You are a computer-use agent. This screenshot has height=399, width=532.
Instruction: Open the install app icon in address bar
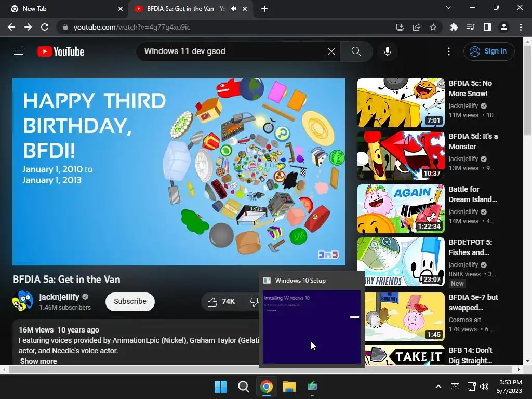point(400,27)
